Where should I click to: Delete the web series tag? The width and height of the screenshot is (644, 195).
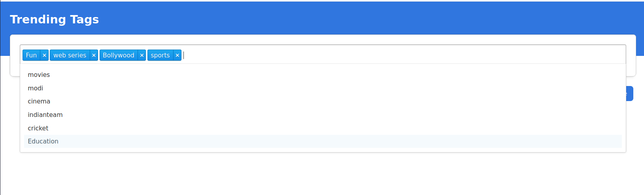pos(94,55)
